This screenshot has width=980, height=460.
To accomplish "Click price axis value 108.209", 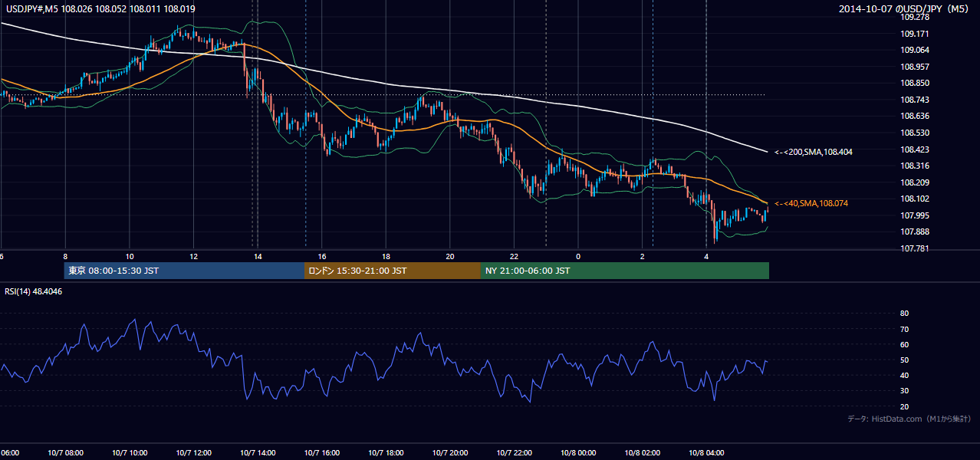I will 914,182.
